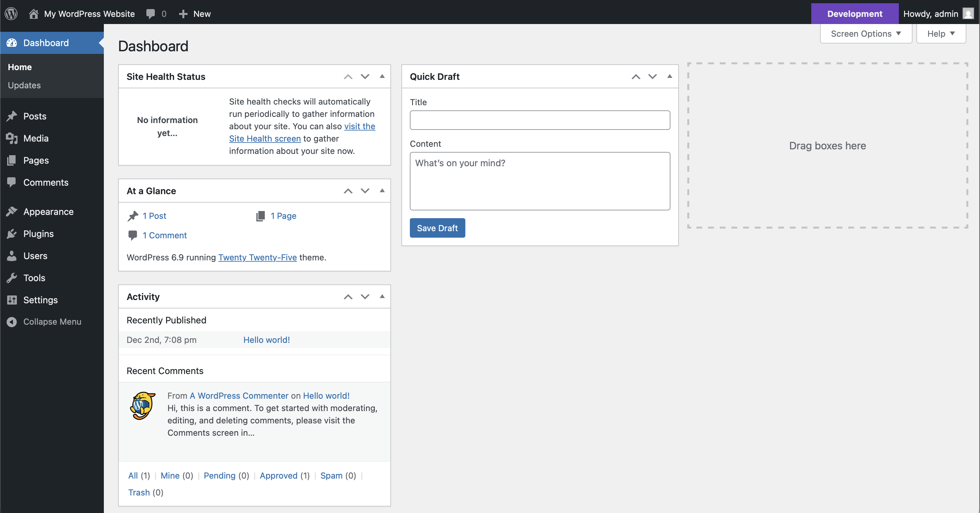Viewport: 980px width, 513px height.
Task: Click the WordPress logo in admin bar
Action: (x=11, y=14)
